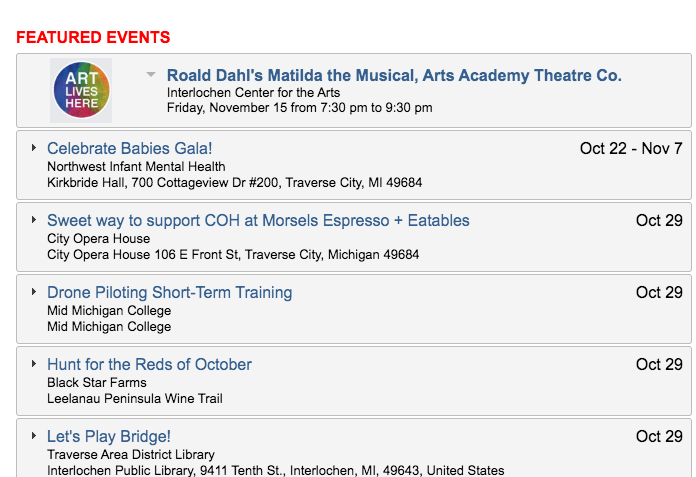Click the Art Lives Here logo thumbnail
This screenshot has height=477, width=696.
81,90
